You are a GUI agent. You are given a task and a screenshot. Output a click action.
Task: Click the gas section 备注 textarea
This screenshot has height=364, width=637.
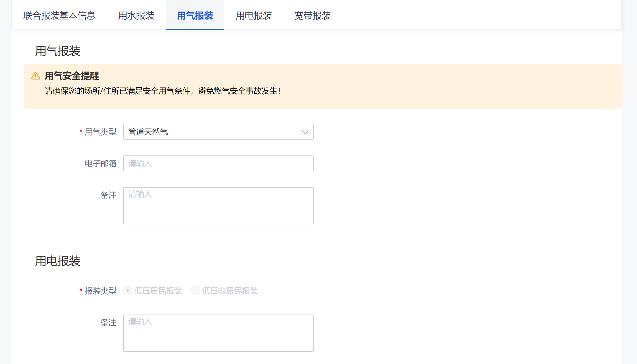(218, 205)
